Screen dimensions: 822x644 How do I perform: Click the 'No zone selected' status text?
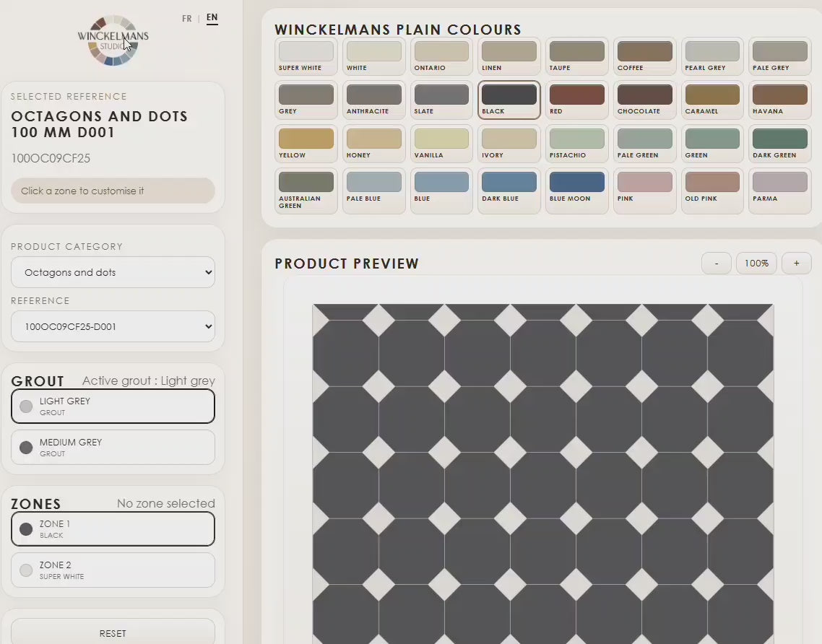(x=165, y=503)
